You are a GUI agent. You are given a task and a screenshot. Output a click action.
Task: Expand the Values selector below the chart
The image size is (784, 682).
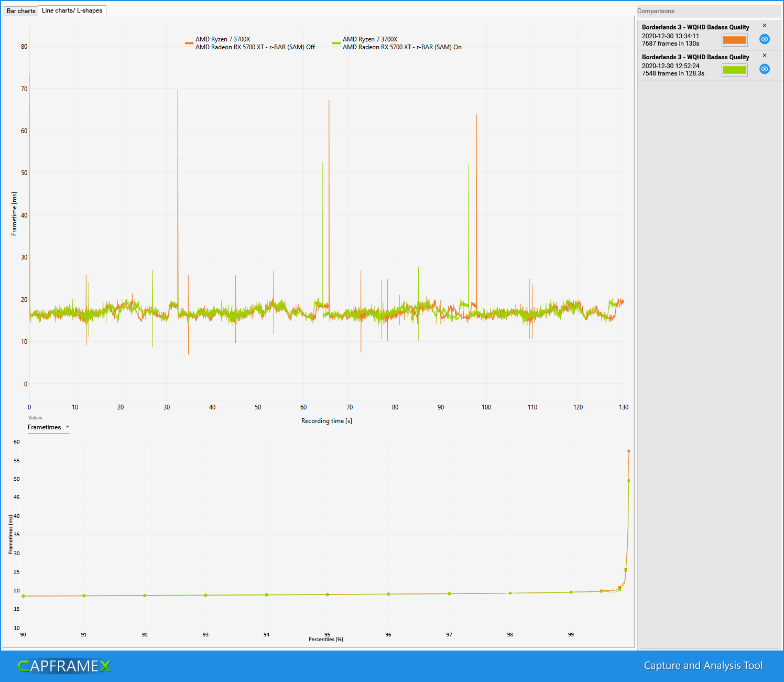point(48,427)
